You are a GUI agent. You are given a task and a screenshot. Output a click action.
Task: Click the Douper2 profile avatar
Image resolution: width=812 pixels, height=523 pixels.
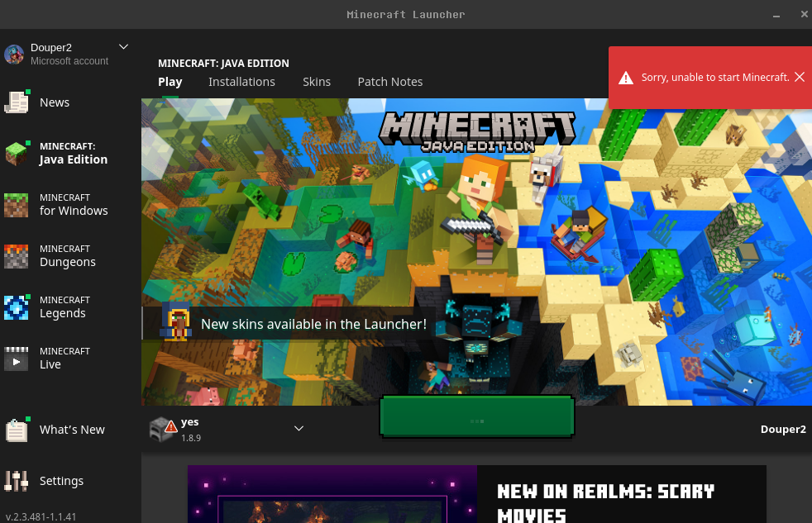(14, 55)
